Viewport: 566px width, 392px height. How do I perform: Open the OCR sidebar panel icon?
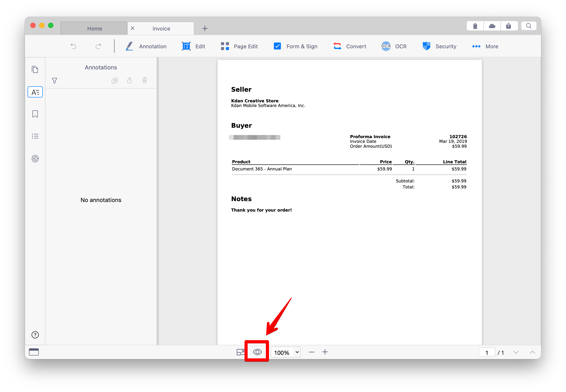click(35, 159)
